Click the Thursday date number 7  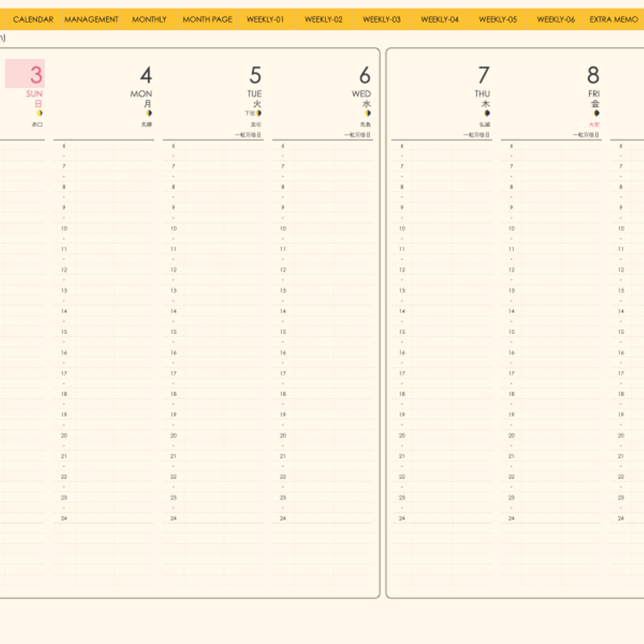pos(484,75)
